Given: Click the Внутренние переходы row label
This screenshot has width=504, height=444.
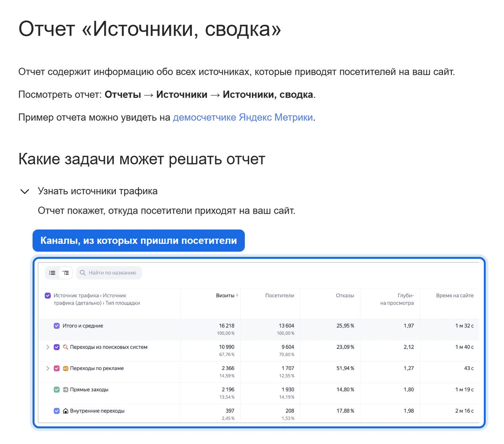Looking at the screenshot, I should [x=97, y=411].
